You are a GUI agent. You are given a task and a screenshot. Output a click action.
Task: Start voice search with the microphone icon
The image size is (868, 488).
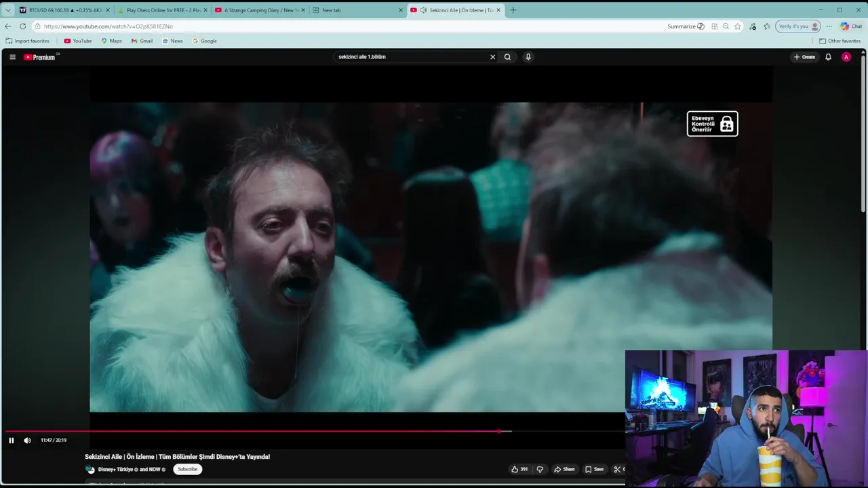point(528,57)
